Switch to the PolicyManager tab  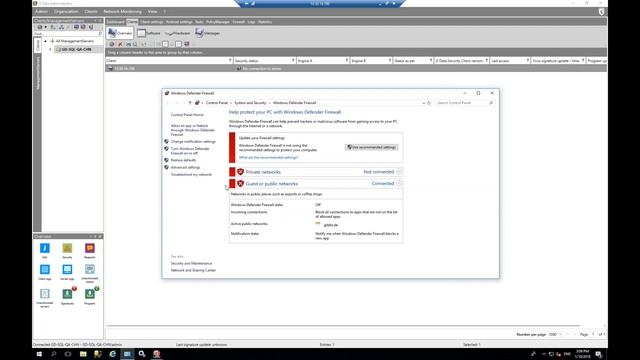tap(218, 22)
